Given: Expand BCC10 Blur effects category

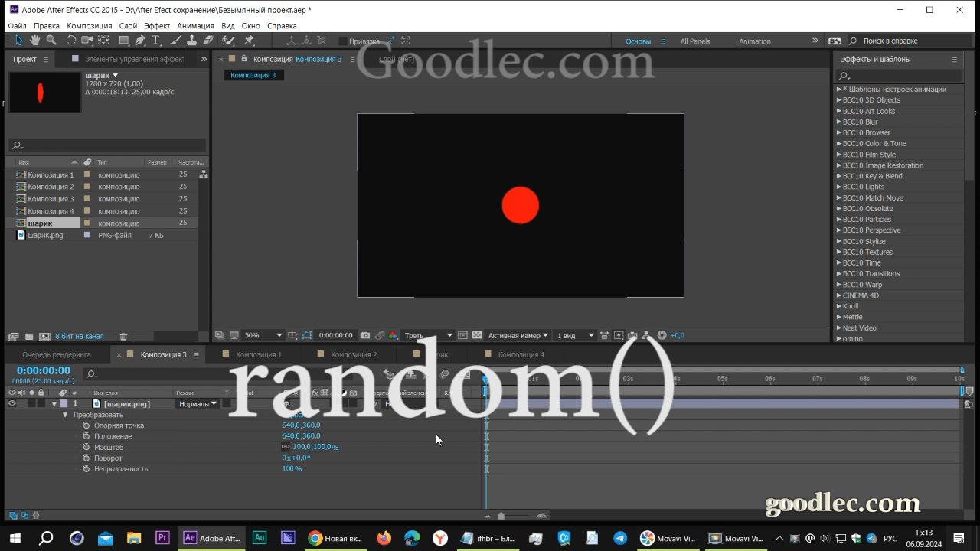Looking at the screenshot, I should click(840, 122).
